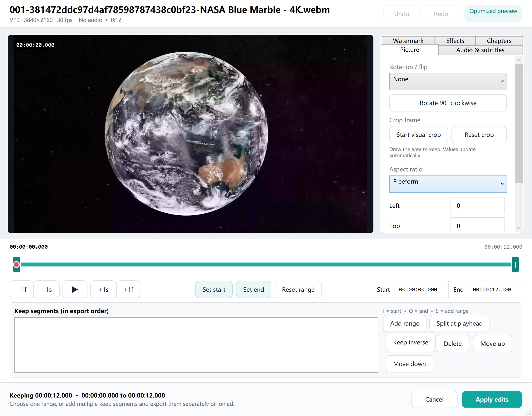Image resolution: width=532 pixels, height=416 pixels.
Task: Open the Chapters tab
Action: (499, 41)
